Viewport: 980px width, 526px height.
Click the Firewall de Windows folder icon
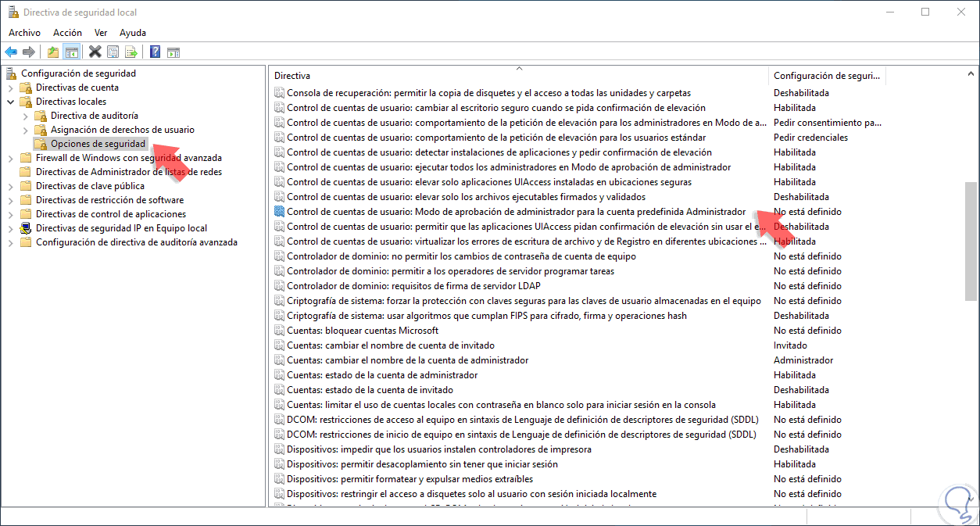[x=26, y=158]
